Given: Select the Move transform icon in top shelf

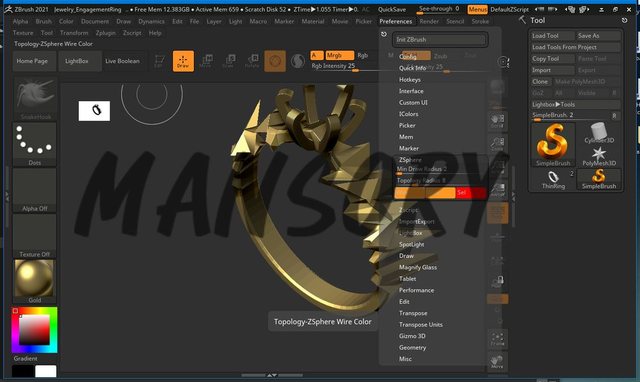Looking at the screenshot, I should coord(206,61).
